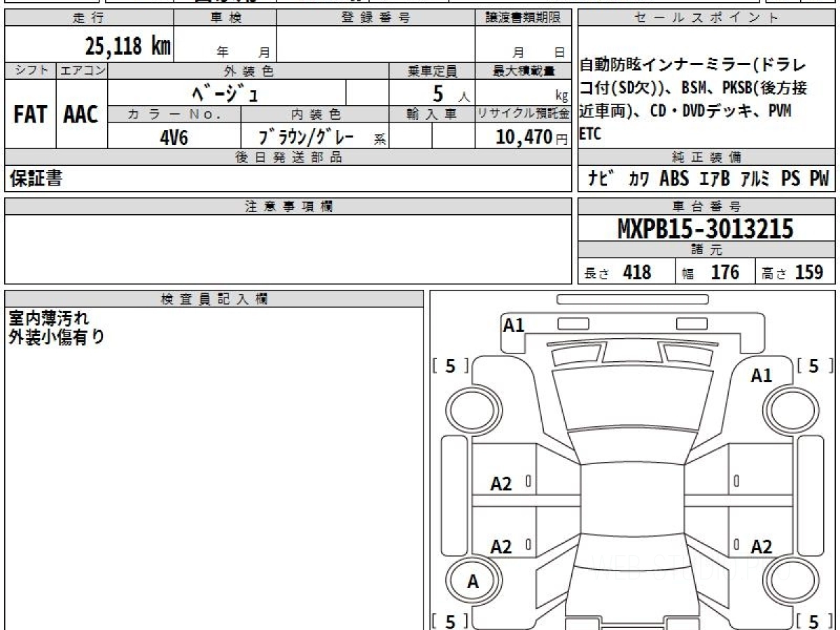
Task: Select the FAT shift type cell
Action: 30,115
